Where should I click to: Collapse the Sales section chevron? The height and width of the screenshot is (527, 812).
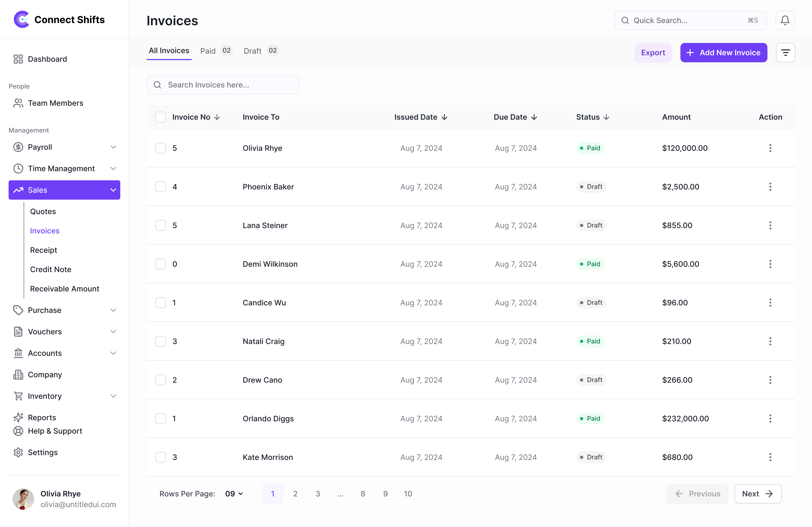113,190
